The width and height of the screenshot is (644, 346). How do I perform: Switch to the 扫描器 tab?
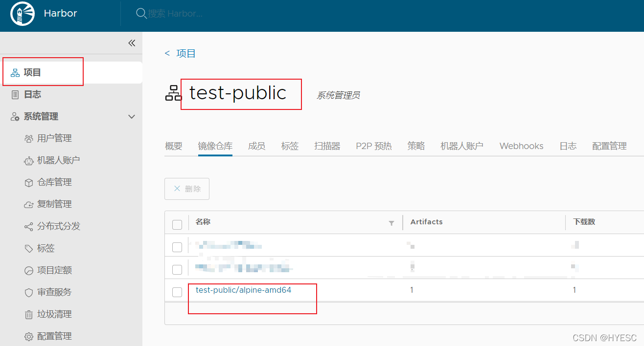pos(327,146)
